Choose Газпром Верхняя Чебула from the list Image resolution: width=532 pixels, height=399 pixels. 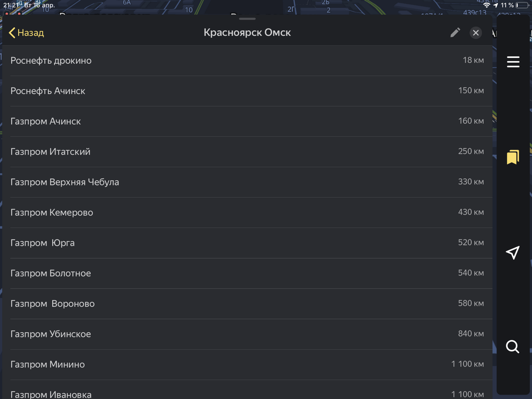coord(247,182)
